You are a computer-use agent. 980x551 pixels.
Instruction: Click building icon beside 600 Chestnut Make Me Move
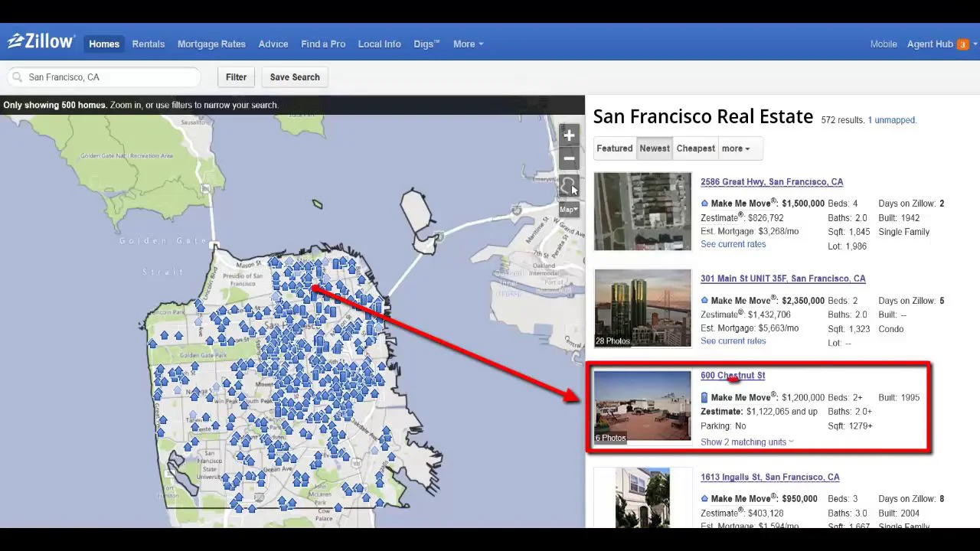tap(704, 398)
